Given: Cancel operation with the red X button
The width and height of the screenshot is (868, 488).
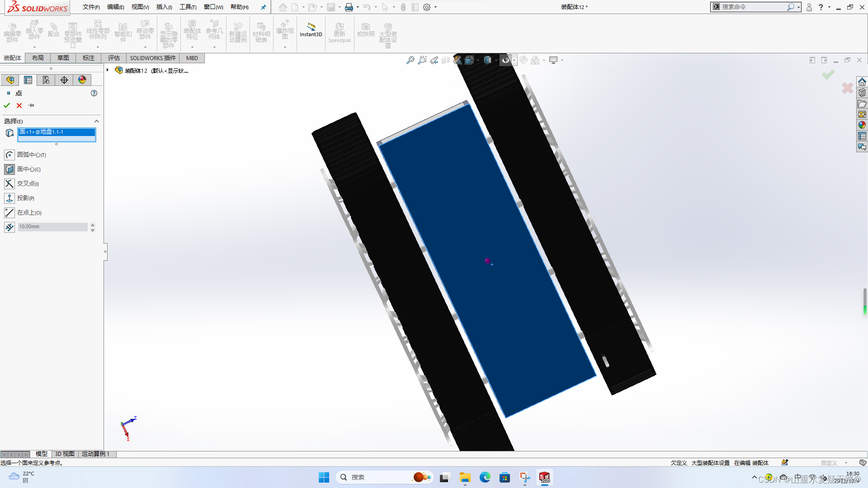Looking at the screenshot, I should (20, 105).
